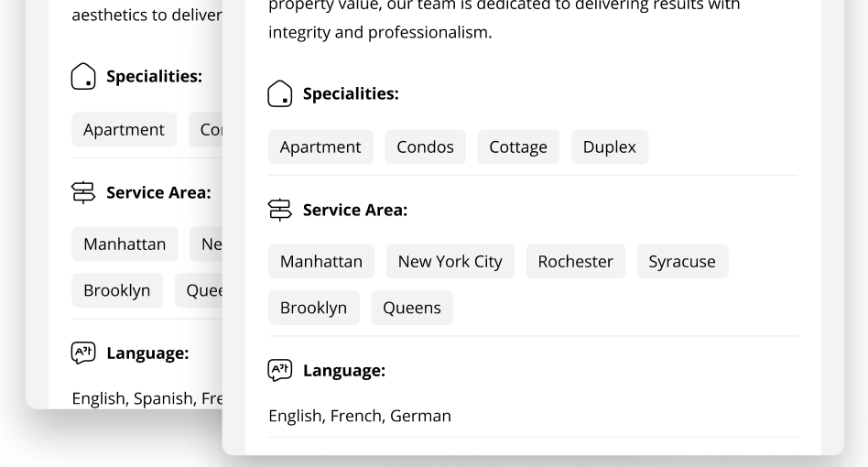
Task: Select the Apartment tag on front card
Action: tap(320, 147)
